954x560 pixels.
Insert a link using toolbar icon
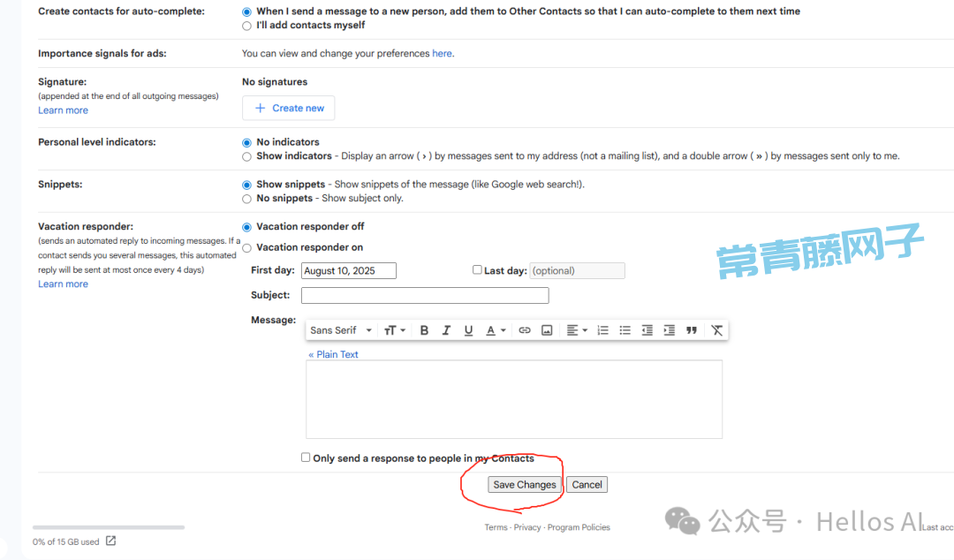tap(525, 330)
